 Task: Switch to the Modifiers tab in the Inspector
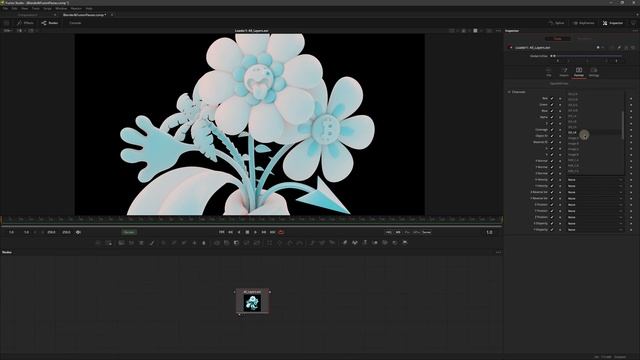point(584,38)
